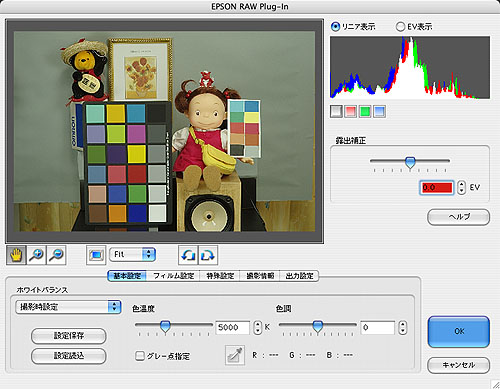Rotate image clockwise
Image resolution: width=500 pixels, height=389 pixels.
pyautogui.click(x=208, y=255)
